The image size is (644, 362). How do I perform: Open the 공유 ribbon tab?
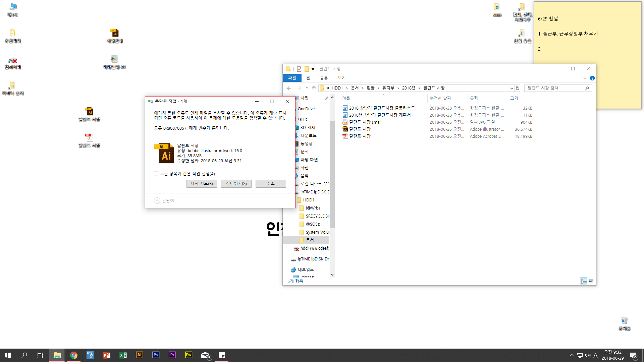(x=324, y=78)
